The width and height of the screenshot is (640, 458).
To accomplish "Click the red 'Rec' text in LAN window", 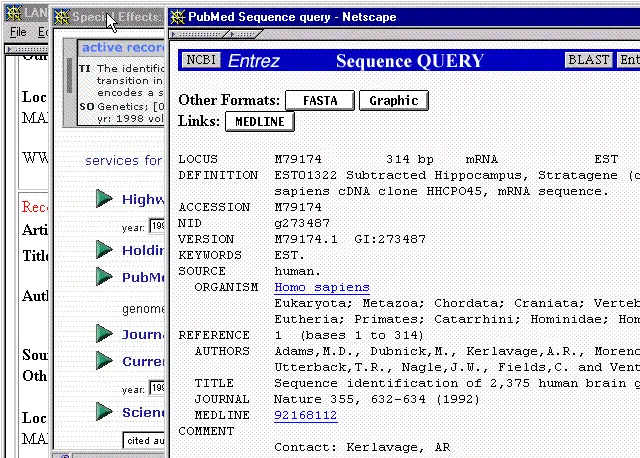I will 34,207.
